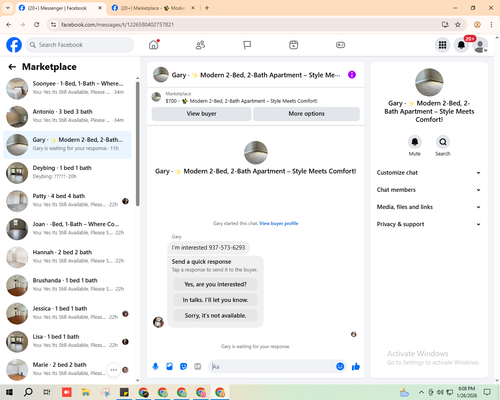Open Jessica 1 bed 1 bath conversation
The height and width of the screenshot is (400, 500).
tap(68, 313)
